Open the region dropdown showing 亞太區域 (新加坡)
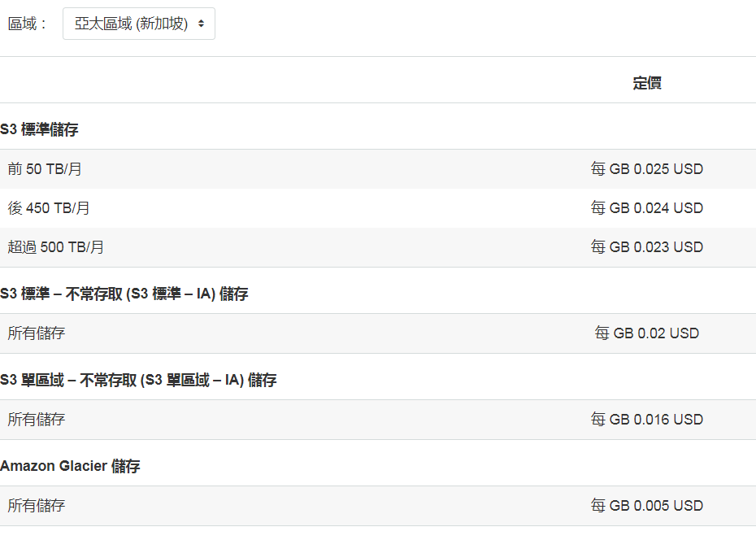The width and height of the screenshot is (756, 540). (139, 24)
